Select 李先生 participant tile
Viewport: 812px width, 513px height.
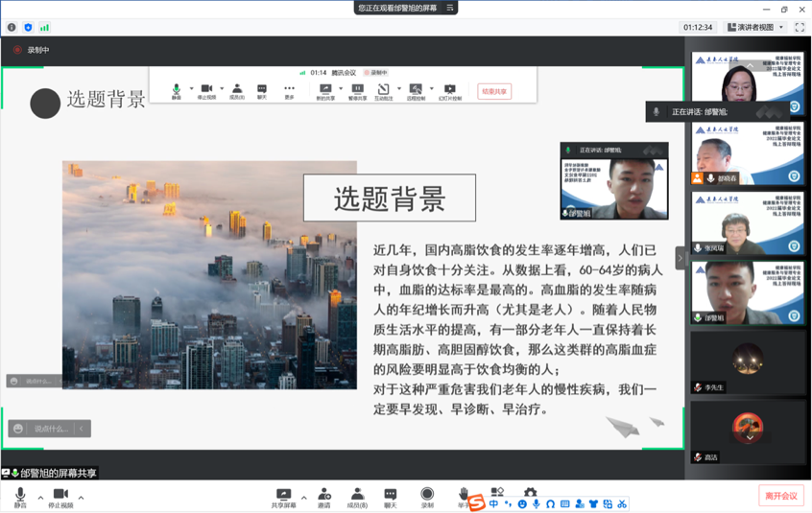[x=748, y=363]
